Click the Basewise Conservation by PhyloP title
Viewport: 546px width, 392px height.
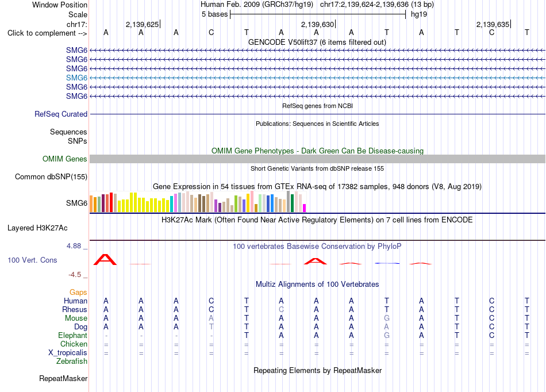[317, 247]
